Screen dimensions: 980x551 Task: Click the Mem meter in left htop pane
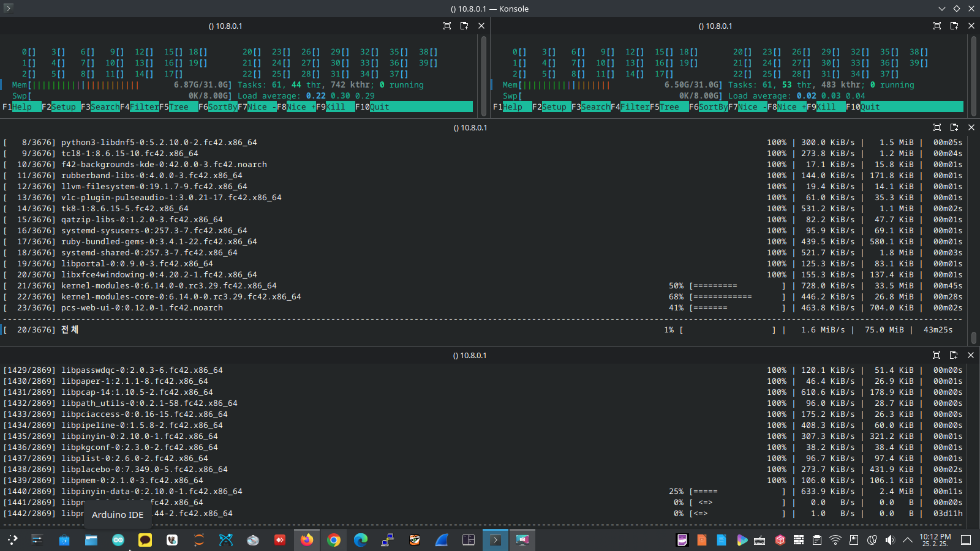(122, 85)
